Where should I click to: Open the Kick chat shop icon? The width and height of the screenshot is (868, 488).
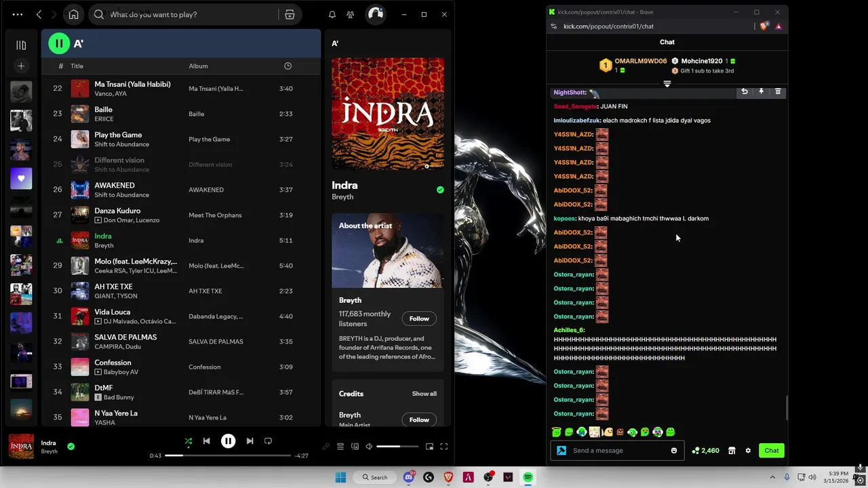click(x=732, y=451)
